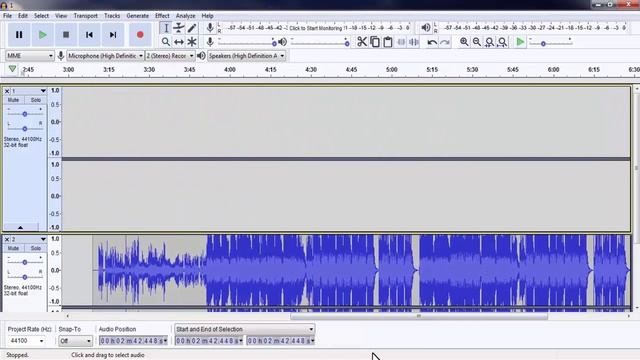
Task: Open the Tracks menu
Action: tap(112, 16)
